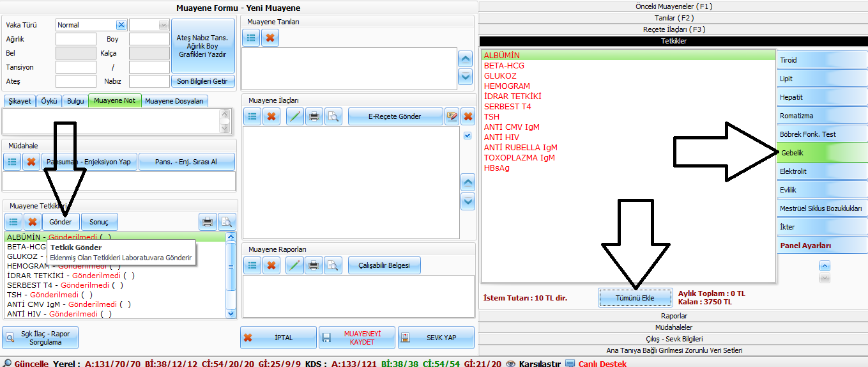Click the Karşılaştır eye icon
Viewport: 868px width, 367px height.
tap(510, 363)
